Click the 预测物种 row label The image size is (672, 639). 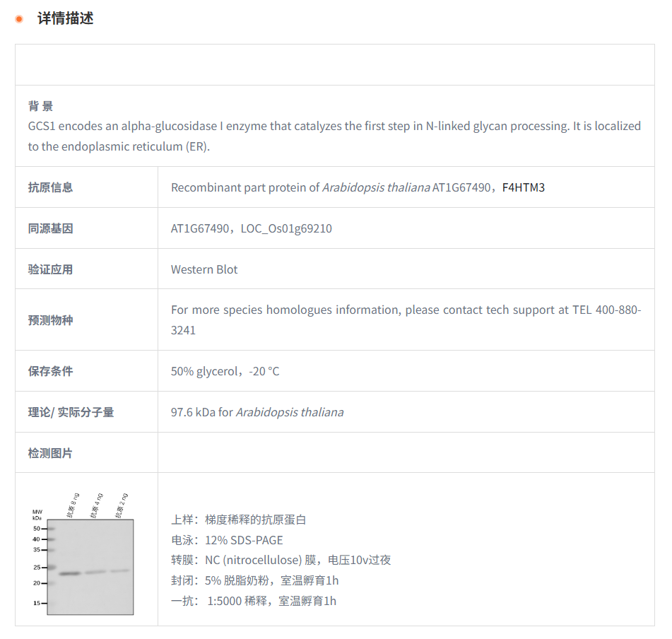tap(50, 320)
